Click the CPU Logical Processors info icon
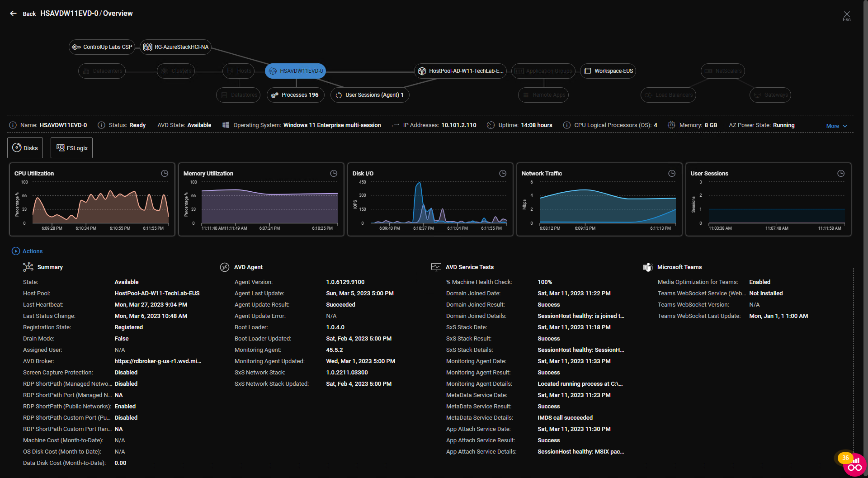Image resolution: width=868 pixels, height=478 pixels. (566, 125)
